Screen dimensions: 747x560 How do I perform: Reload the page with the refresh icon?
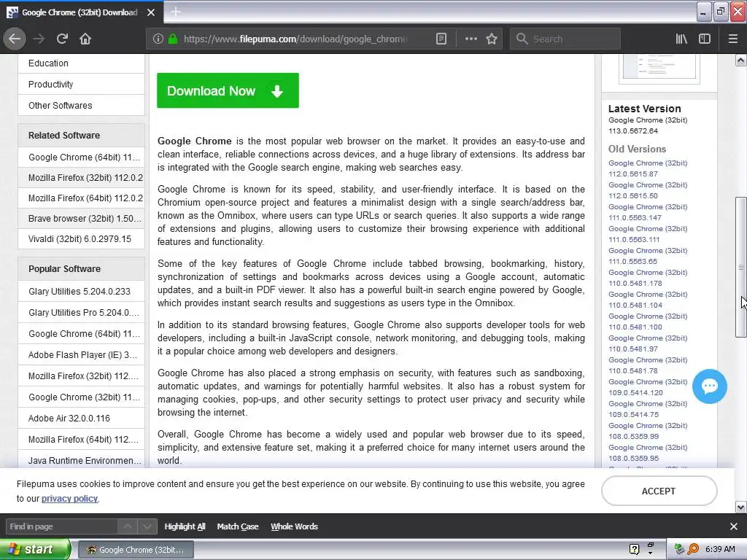[x=62, y=39]
